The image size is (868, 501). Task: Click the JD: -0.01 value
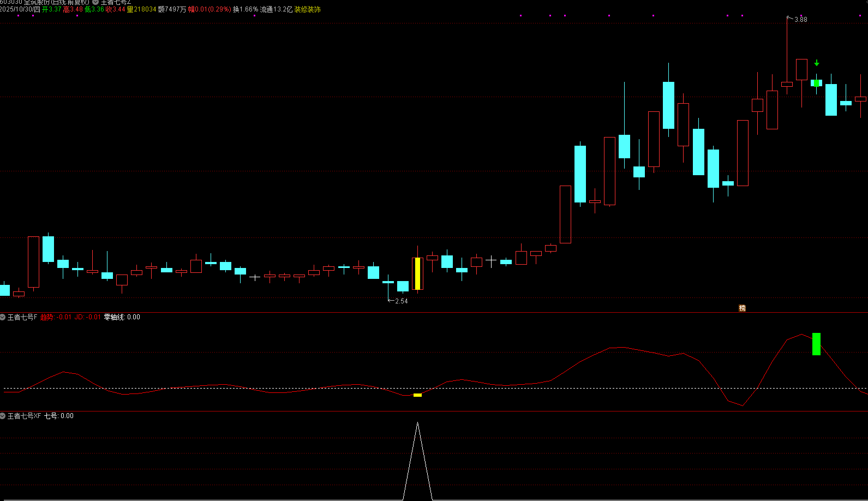pos(87,317)
